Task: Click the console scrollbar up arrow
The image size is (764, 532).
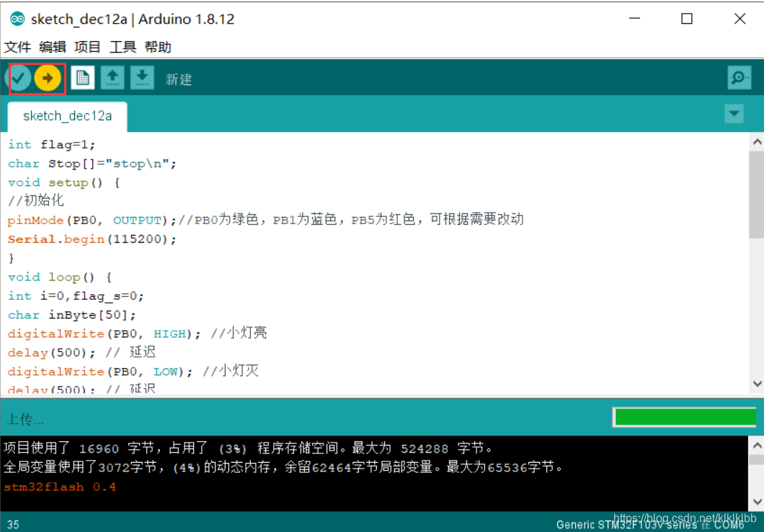Action: click(757, 445)
